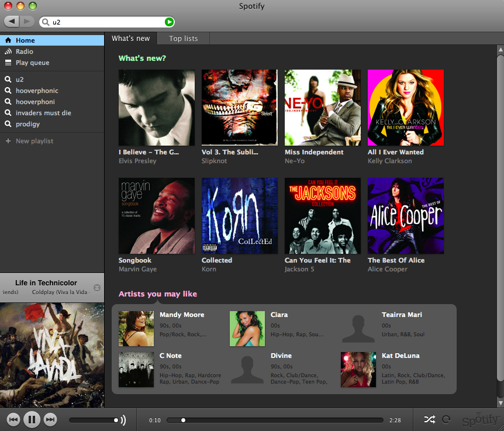Open the Collected album title link
This screenshot has width=504, height=431.
(x=217, y=260)
